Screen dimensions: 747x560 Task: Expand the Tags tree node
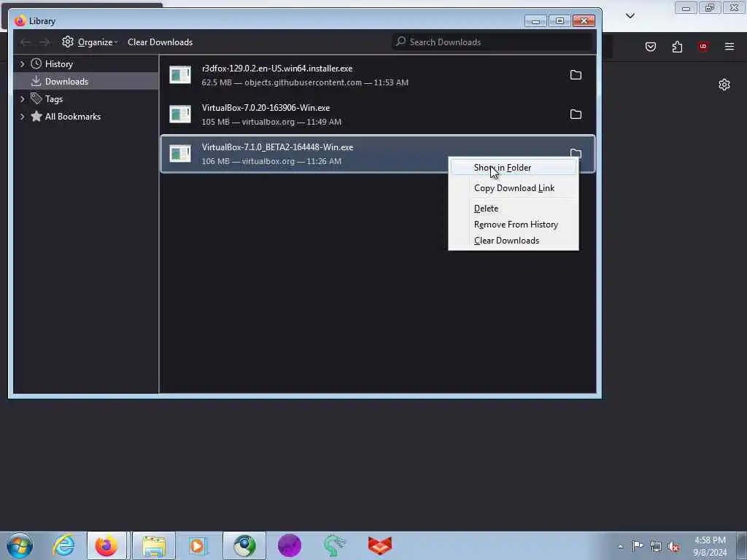click(x=23, y=99)
